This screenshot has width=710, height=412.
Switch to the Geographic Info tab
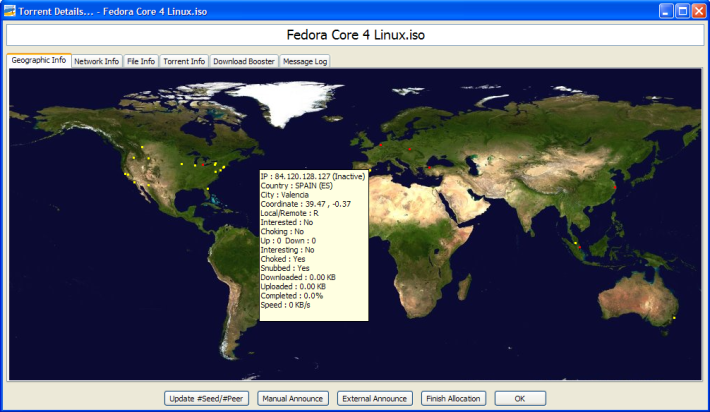tap(39, 60)
